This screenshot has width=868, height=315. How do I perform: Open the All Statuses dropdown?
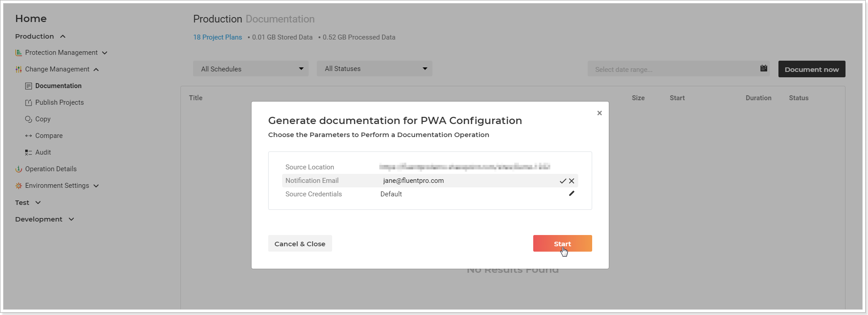374,69
